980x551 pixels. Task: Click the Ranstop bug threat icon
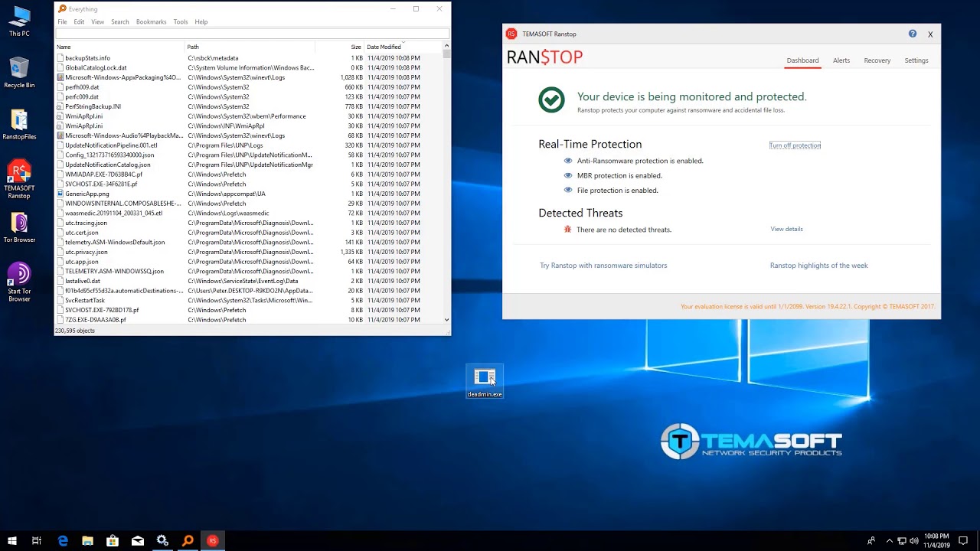click(567, 229)
